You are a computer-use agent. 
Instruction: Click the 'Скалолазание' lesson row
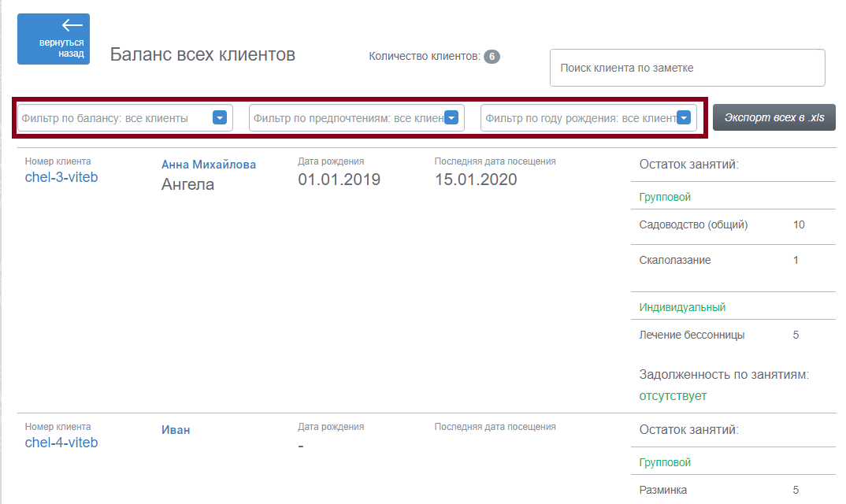(x=733, y=260)
